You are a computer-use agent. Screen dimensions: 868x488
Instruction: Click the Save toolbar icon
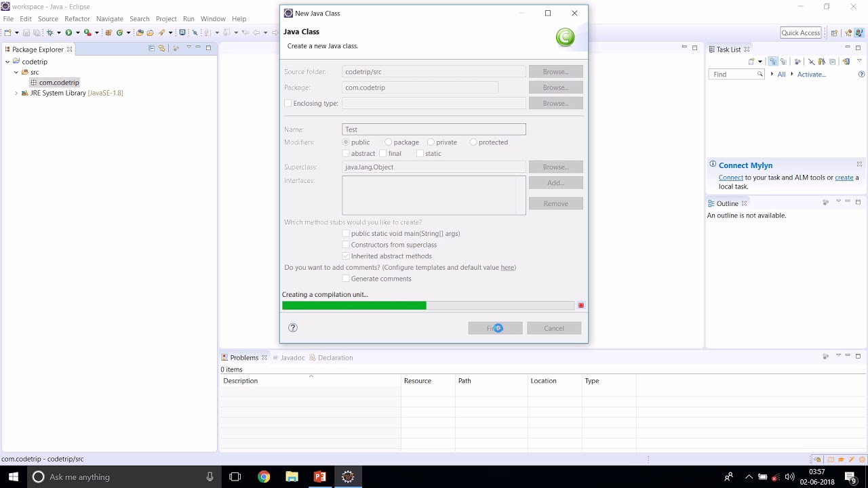point(26,33)
